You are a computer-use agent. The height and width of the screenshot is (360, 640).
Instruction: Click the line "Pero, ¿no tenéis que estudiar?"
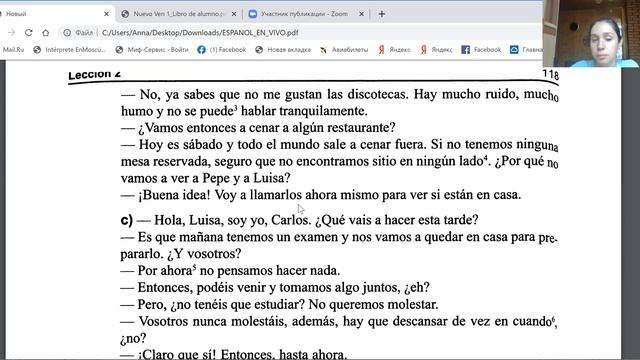(x=279, y=304)
